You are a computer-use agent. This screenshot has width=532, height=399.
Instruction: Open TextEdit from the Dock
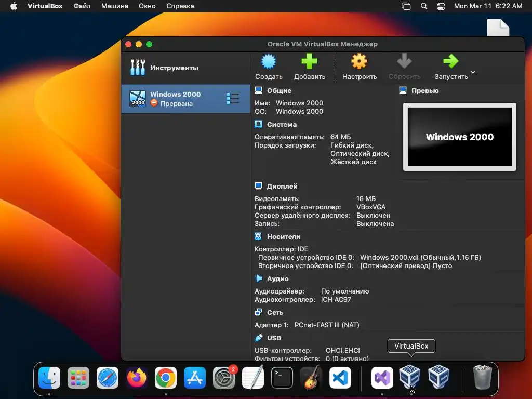pos(253,377)
